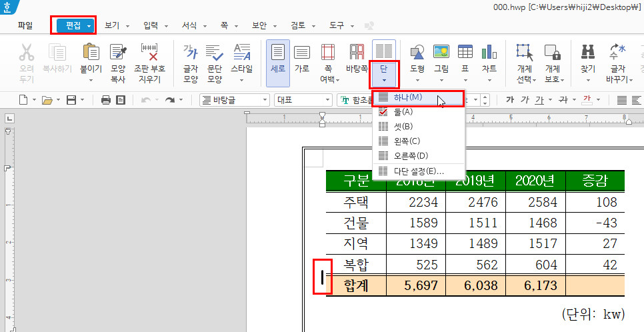This screenshot has width=644, height=332.
Task: Click the 찾기 binoculars find icon
Action: click(x=588, y=51)
